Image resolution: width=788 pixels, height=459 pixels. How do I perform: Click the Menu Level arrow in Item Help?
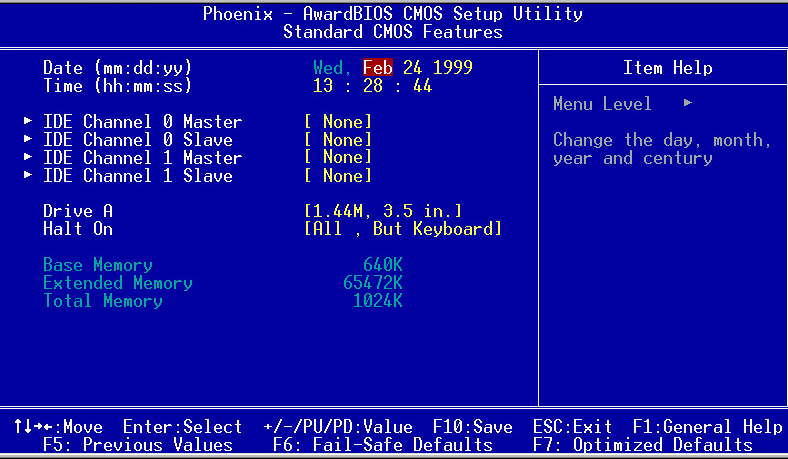(x=687, y=104)
